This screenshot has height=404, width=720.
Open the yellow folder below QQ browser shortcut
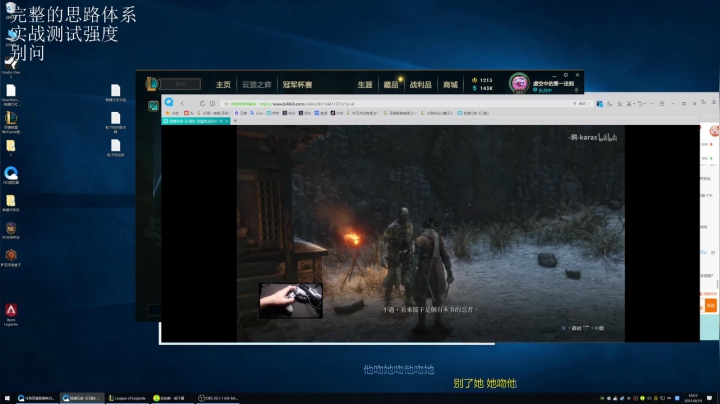tap(11, 202)
